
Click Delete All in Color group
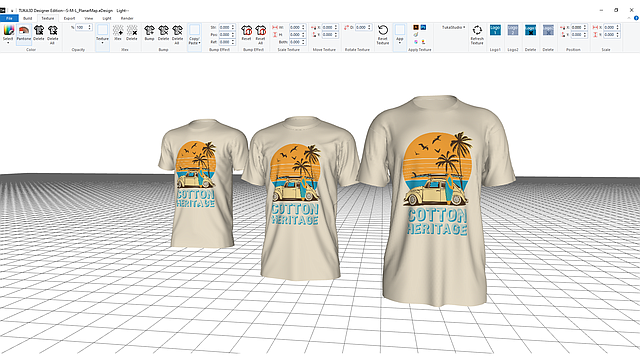tap(53, 34)
